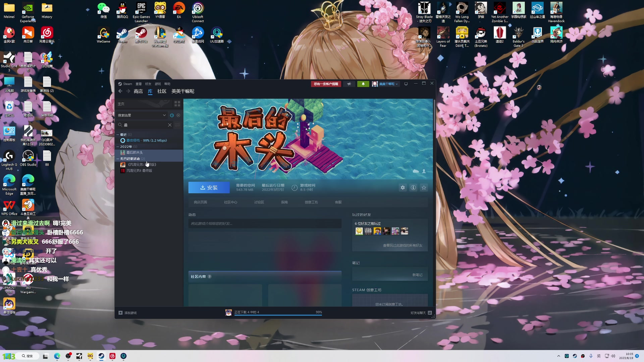Open the 搜索结果 collection dropdown
This screenshot has width=644, height=362.
tap(142, 115)
